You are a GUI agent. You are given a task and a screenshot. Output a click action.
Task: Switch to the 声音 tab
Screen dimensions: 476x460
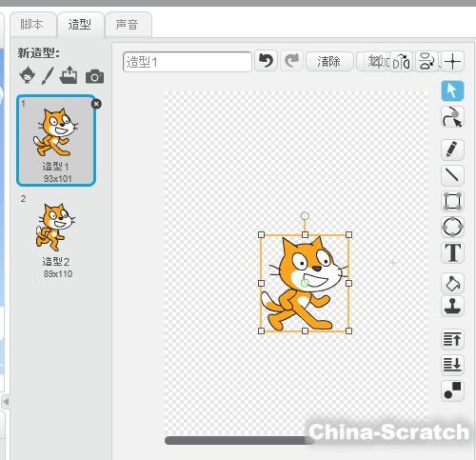point(128,25)
